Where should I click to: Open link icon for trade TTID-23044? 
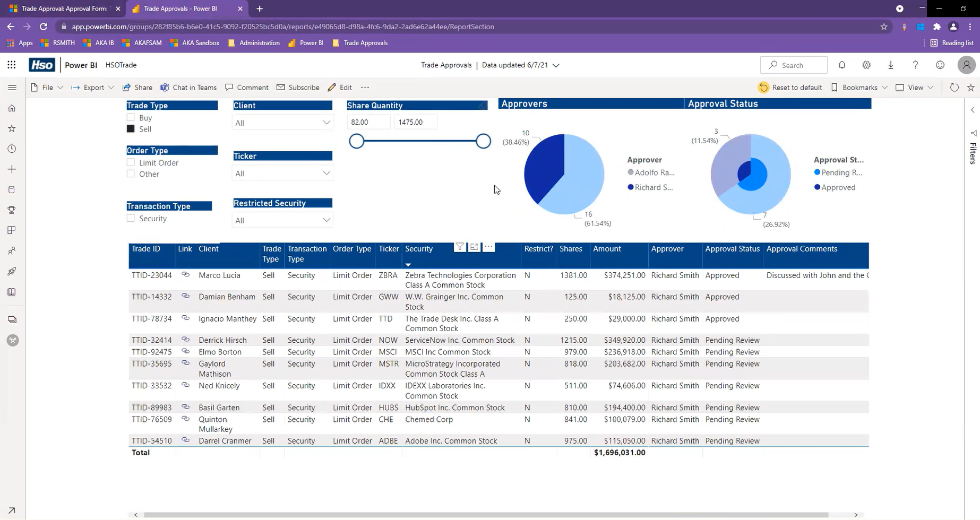(185, 275)
